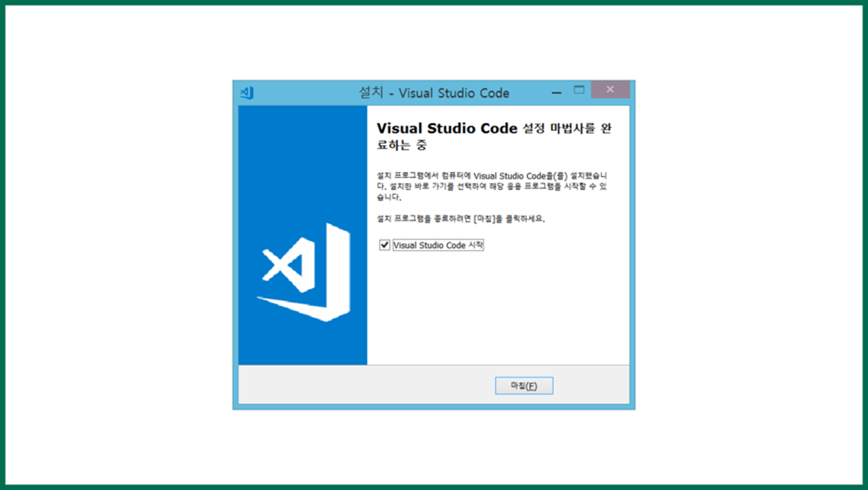This screenshot has width=868, height=490.
Task: Click the '설치 - Visual Studio Code' title text
Action: (434, 93)
